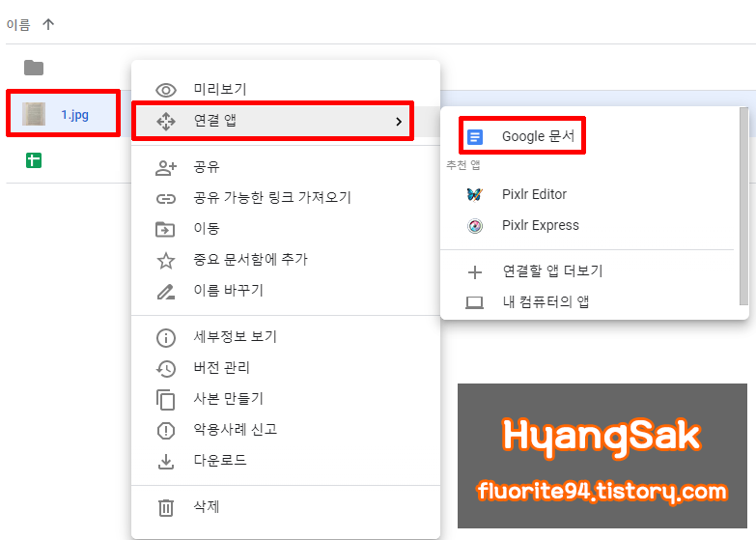The width and height of the screenshot is (756, 540).
Task: Click plus icon for 연결할 앱 더보기
Action: (x=475, y=272)
